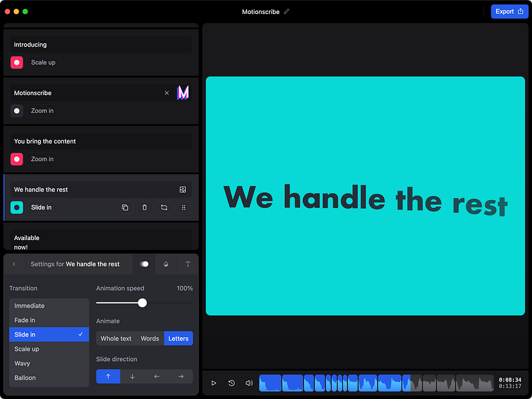This screenshot has width=532, height=399.
Task: Choose Immediate transition
Action: 49,306
